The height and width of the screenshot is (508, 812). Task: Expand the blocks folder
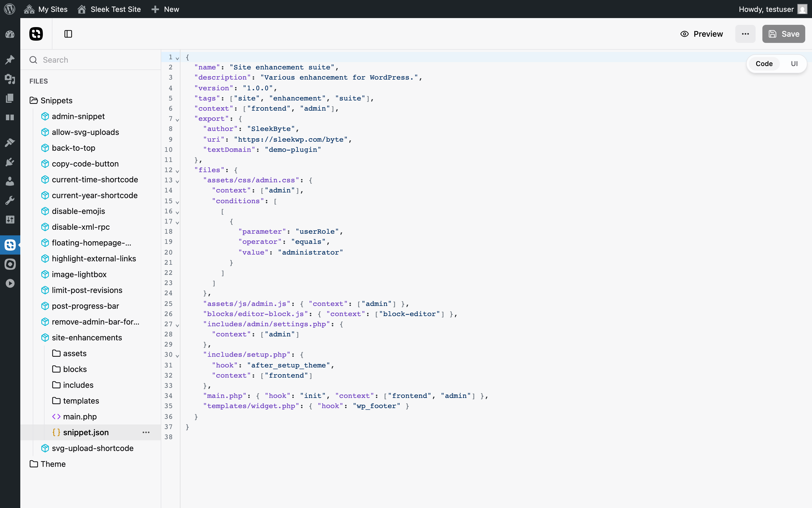point(69,369)
